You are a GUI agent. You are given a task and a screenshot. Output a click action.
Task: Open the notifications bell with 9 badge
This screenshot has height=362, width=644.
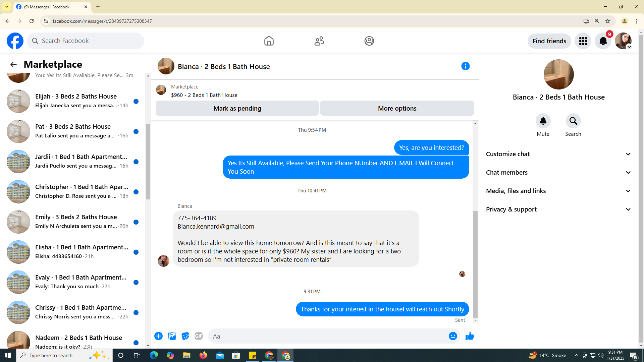point(603,41)
